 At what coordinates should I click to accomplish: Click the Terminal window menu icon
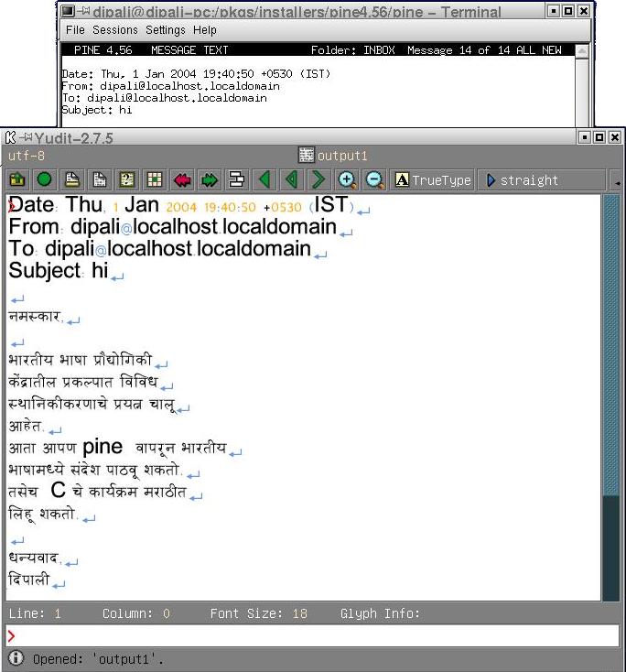(68, 11)
